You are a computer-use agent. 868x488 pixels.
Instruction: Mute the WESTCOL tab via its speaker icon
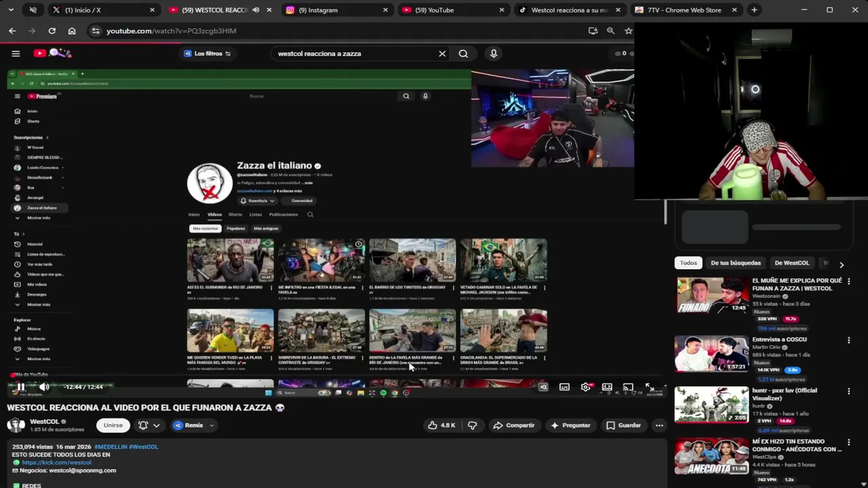(256, 10)
